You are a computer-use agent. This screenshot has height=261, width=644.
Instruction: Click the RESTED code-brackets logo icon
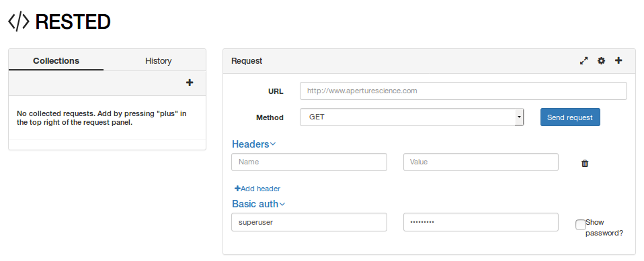[x=19, y=22]
